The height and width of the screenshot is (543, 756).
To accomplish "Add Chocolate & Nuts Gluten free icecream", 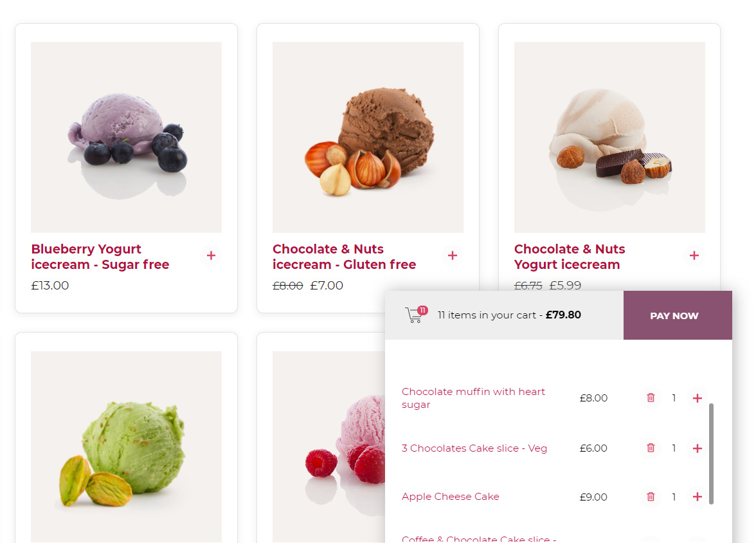I will (x=453, y=256).
